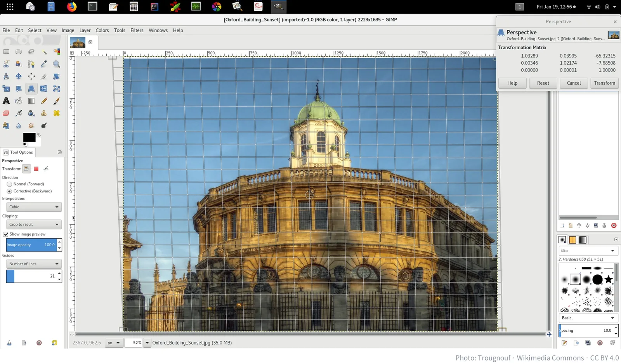
Task: Choose the Scissors Select tool
Action: [x=6, y=64]
